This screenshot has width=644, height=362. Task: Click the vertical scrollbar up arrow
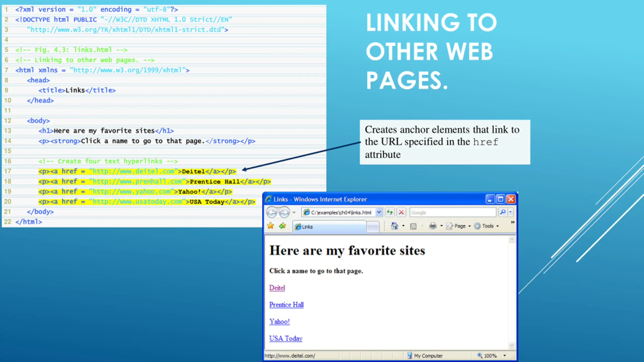pos(511,240)
